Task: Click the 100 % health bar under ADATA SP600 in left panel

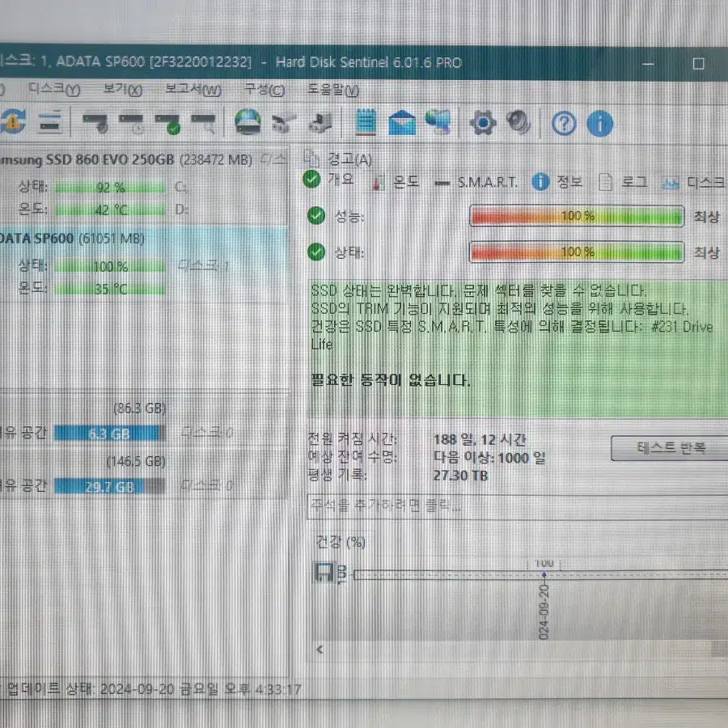Action: (111, 266)
